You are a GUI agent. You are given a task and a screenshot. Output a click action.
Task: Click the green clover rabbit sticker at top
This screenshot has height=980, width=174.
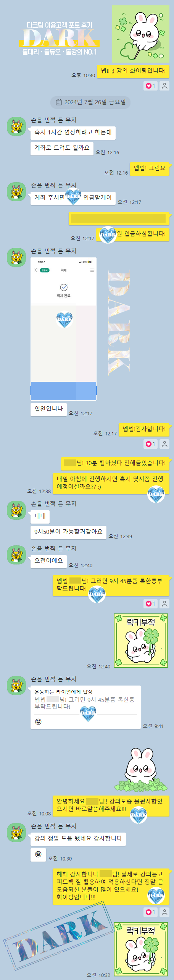(140, 34)
